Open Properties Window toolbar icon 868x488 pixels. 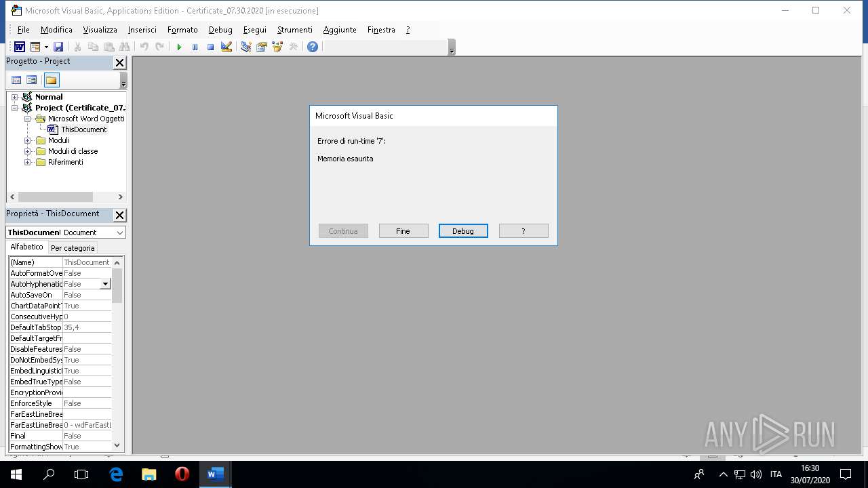[x=261, y=47]
